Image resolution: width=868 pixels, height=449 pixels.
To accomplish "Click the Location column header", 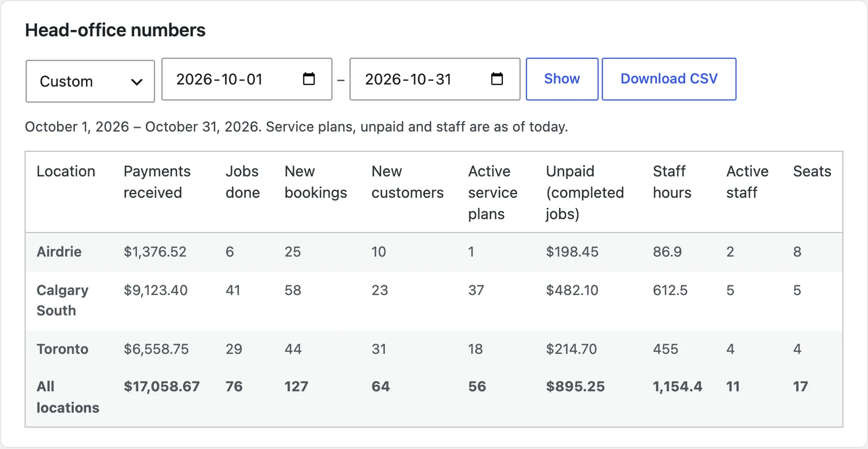I will [x=66, y=171].
